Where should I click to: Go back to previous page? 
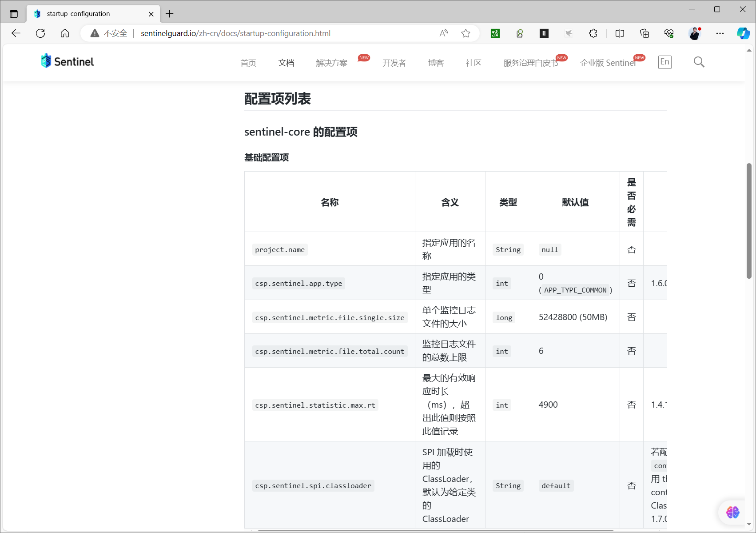coord(16,33)
